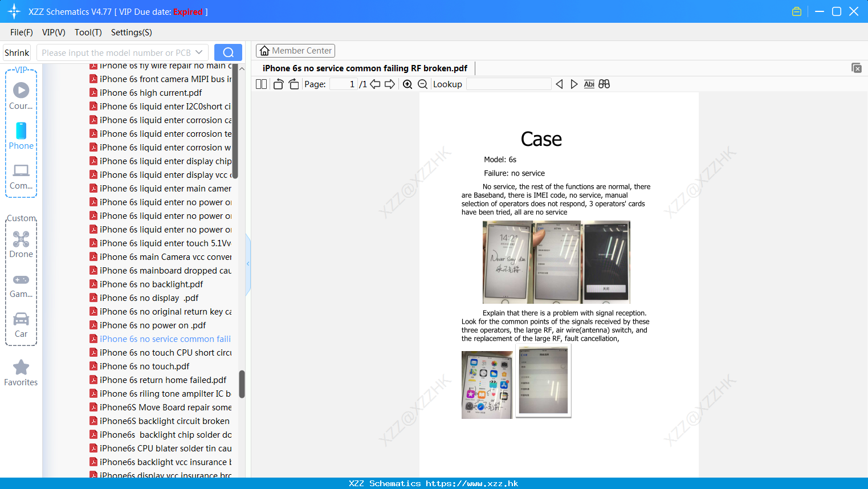
Task: Open the File(F) menu
Action: coord(22,32)
